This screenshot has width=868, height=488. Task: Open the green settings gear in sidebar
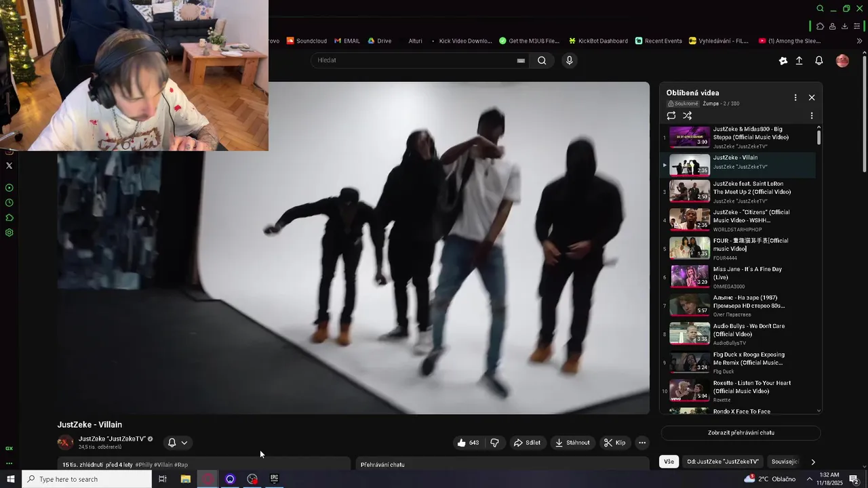9,232
